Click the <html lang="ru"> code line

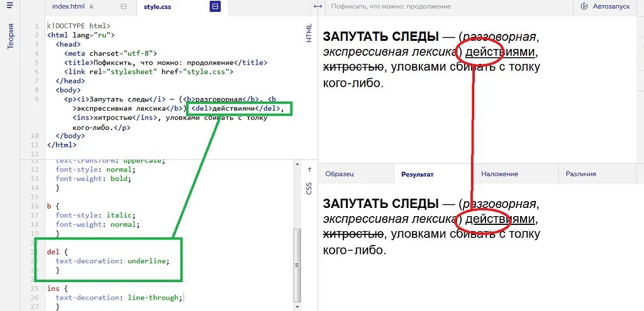click(81, 35)
